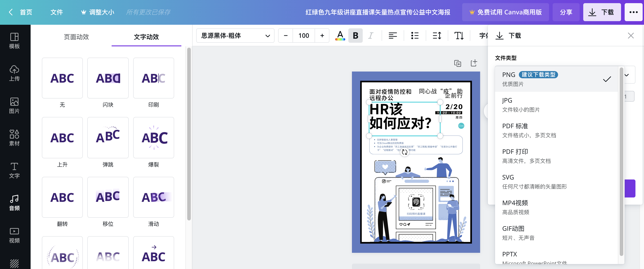Open the bulleted list formatting icon
The width and height of the screenshot is (644, 269).
point(415,36)
